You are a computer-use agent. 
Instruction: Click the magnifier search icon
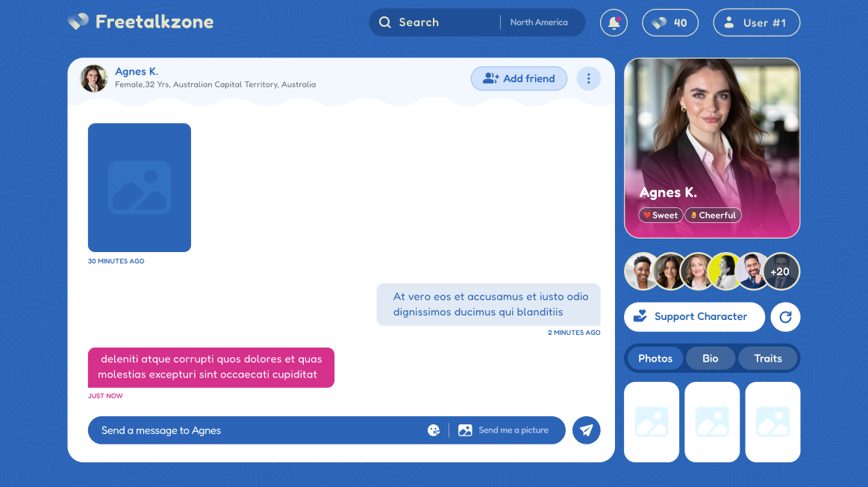(385, 22)
